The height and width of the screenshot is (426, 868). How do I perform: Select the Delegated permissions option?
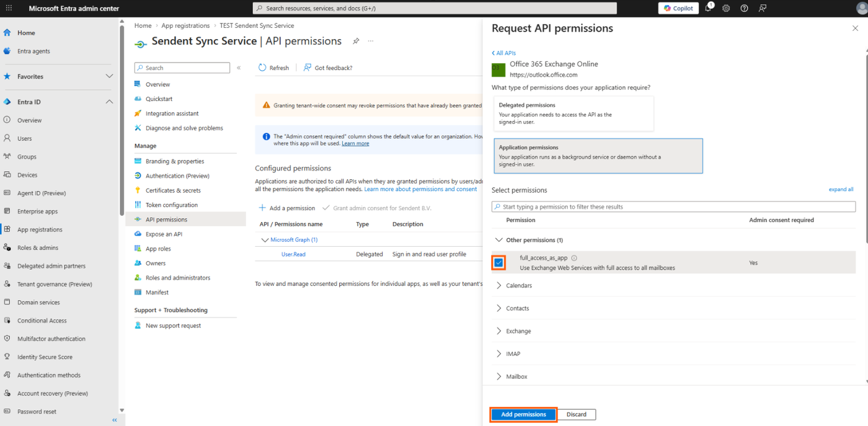pos(573,113)
